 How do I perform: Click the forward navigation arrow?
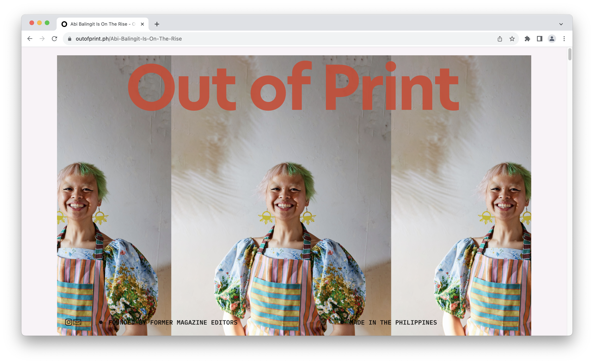pos(42,39)
